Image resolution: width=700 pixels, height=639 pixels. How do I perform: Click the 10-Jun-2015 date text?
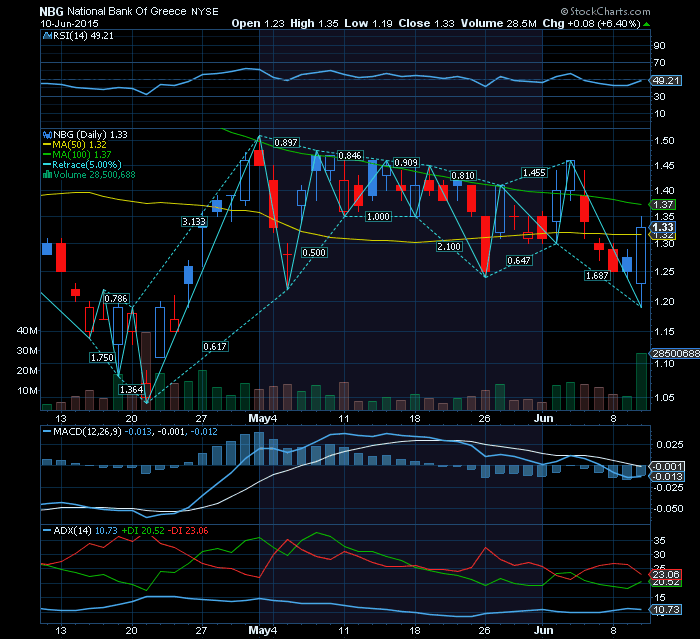click(69, 24)
